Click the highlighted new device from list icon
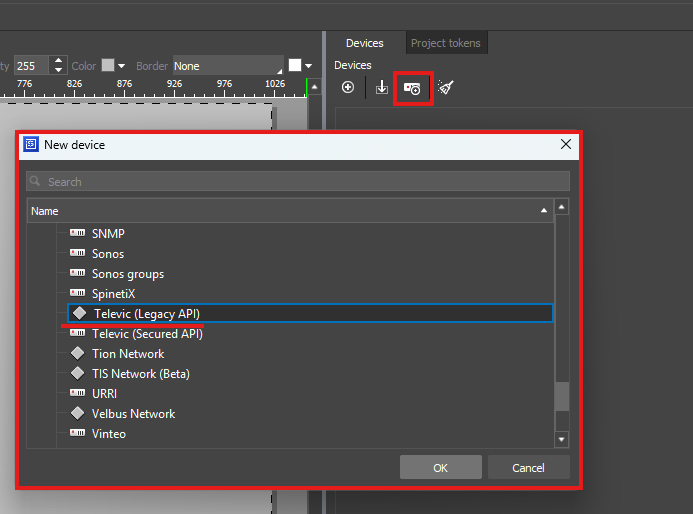Image resolution: width=693 pixels, height=514 pixels. click(412, 88)
